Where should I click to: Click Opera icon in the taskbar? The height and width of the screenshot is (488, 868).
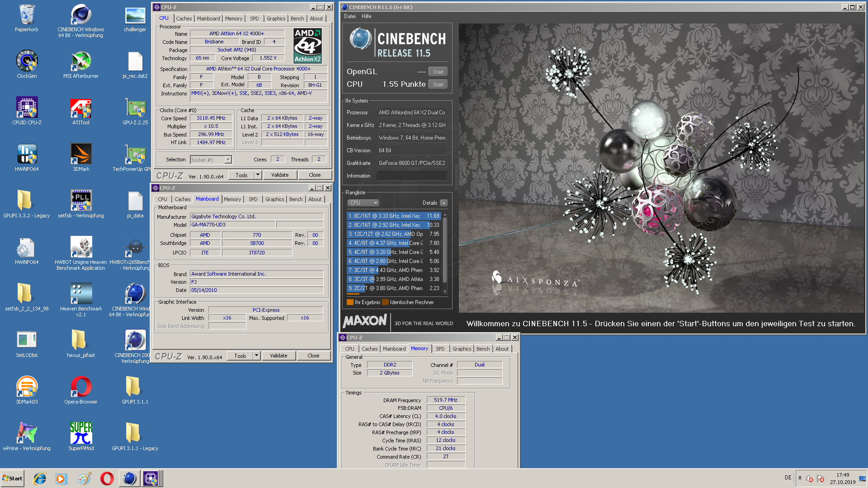[x=107, y=479]
